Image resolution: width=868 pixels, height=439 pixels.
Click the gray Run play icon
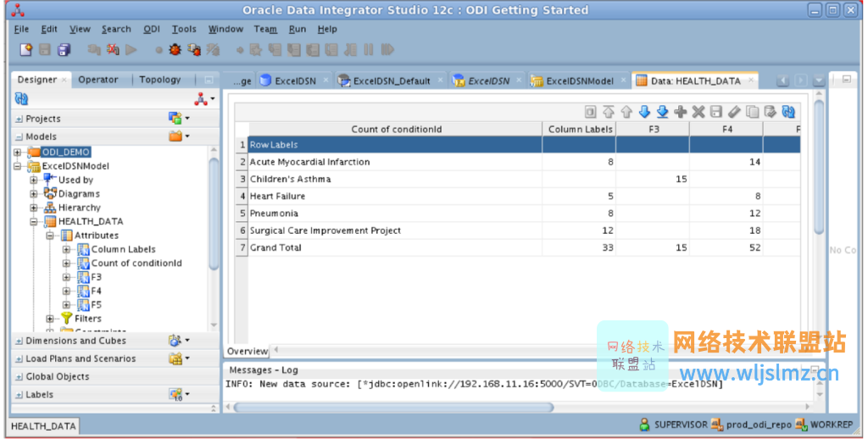click(x=131, y=49)
